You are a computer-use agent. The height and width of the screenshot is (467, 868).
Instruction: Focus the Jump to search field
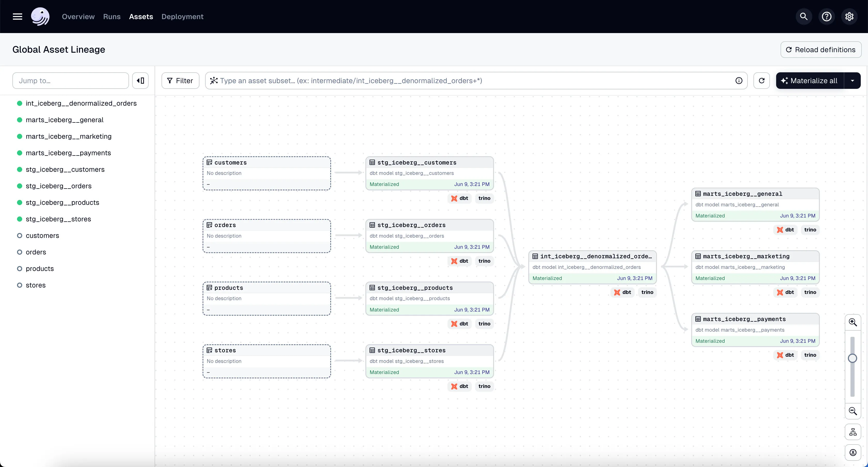coord(71,81)
